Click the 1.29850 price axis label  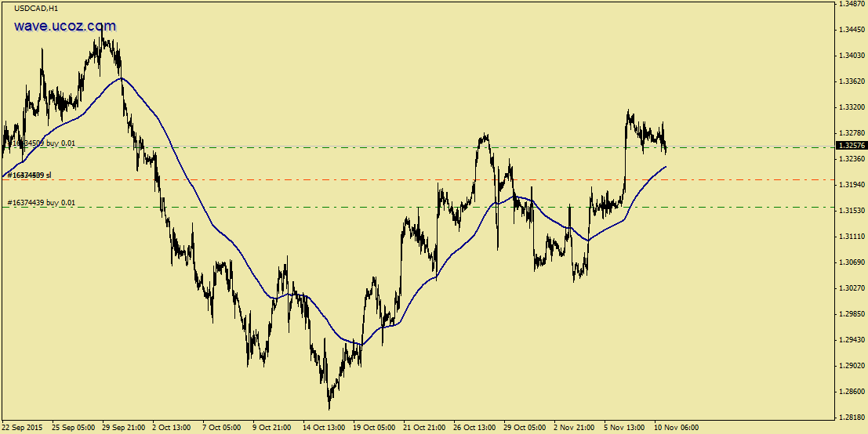tap(852, 313)
